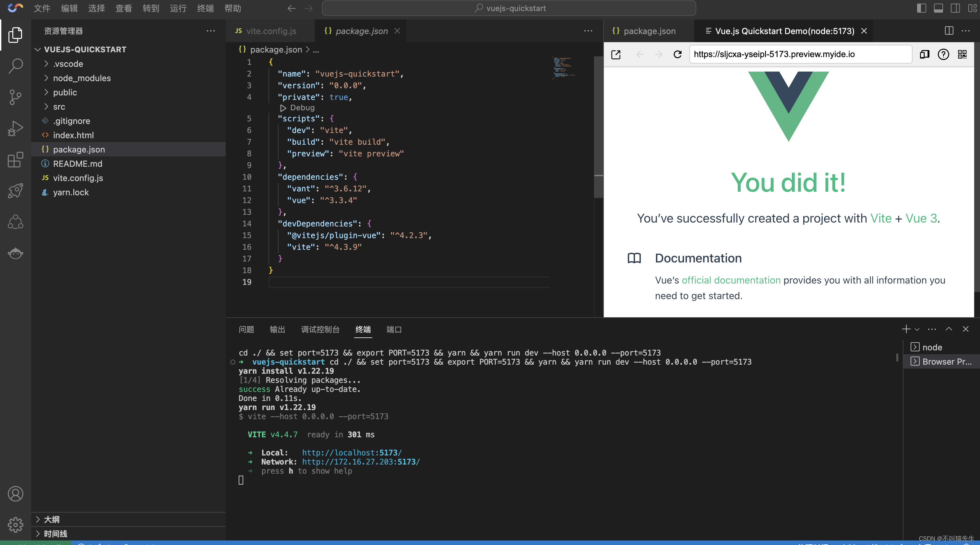The image size is (980, 545).
Task: Switch to the 端口 ports panel tab
Action: click(x=394, y=329)
